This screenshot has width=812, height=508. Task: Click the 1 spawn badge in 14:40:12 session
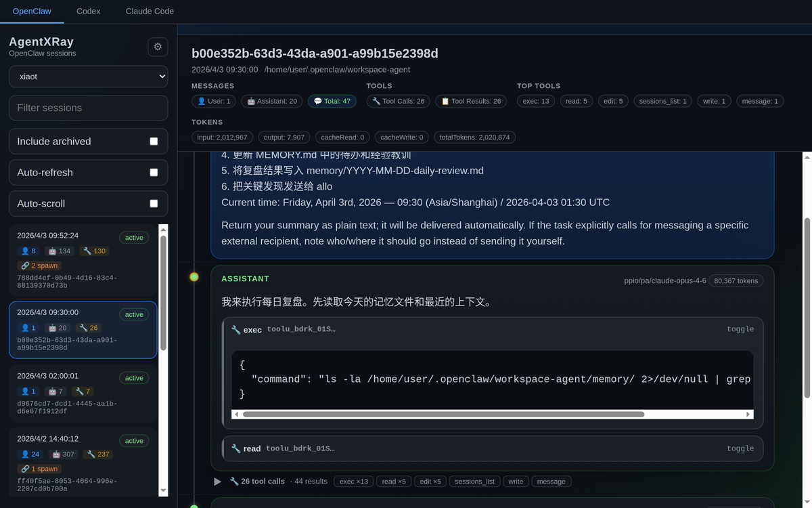(39, 469)
